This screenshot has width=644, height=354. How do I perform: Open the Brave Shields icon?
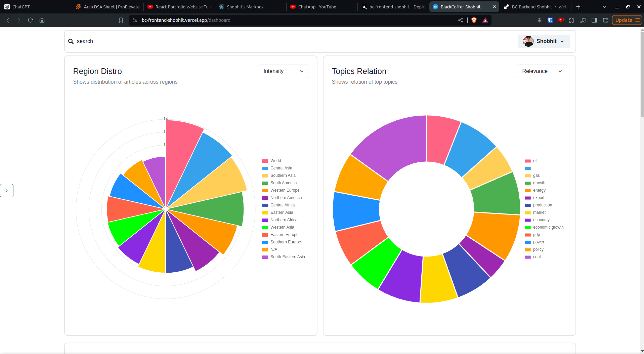tap(474, 20)
